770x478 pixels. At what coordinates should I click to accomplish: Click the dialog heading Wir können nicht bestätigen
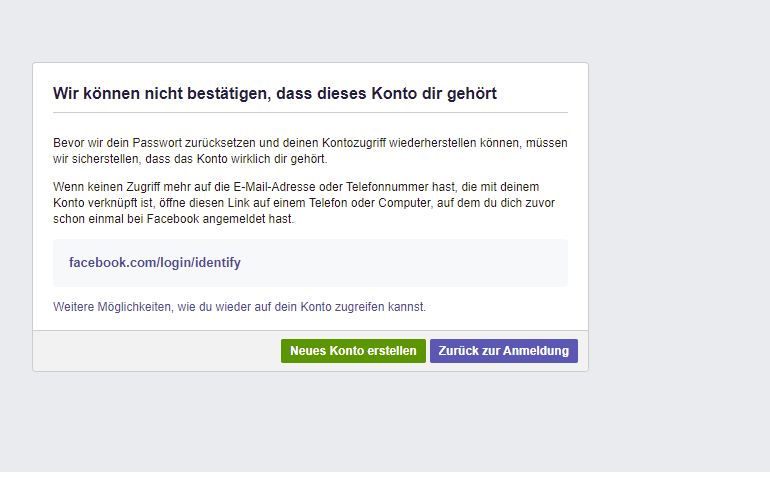tap(275, 93)
